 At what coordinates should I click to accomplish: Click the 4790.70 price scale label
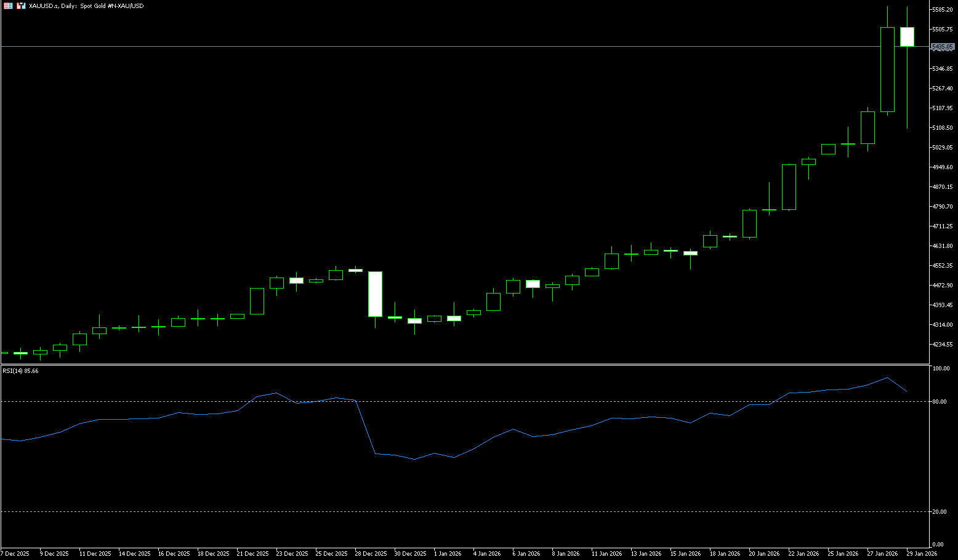[x=943, y=207]
